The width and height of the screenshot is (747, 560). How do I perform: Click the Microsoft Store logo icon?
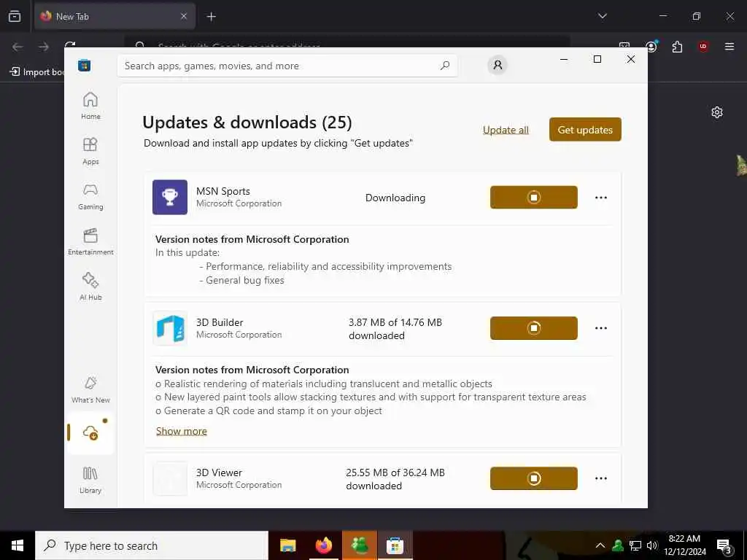point(85,65)
